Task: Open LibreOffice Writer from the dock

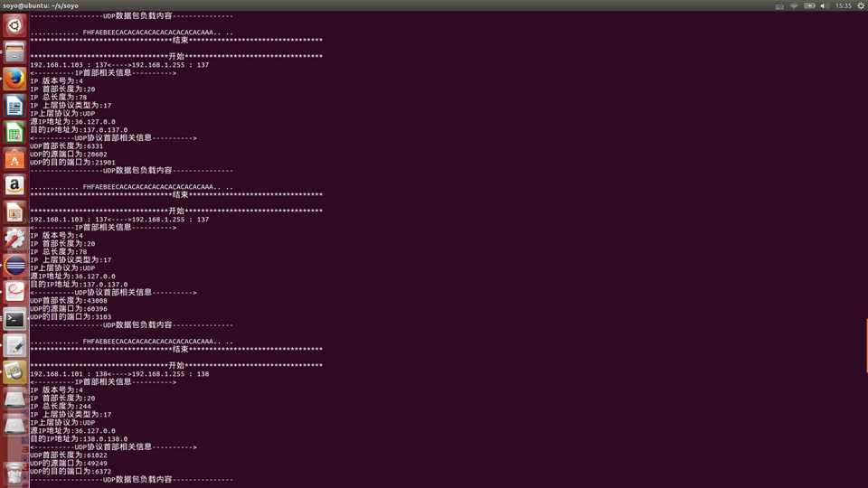Action: coord(14,107)
